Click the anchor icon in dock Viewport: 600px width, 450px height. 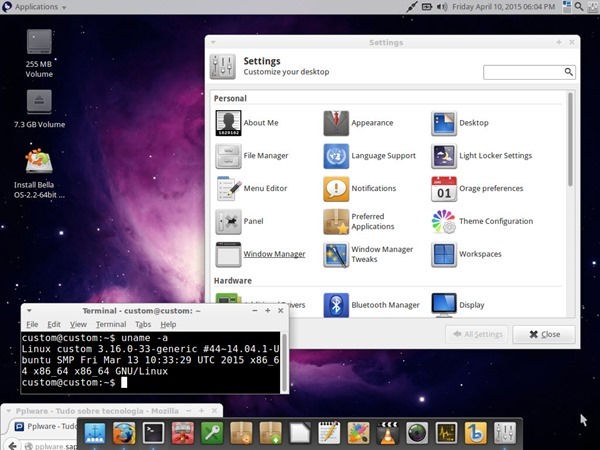[95, 433]
